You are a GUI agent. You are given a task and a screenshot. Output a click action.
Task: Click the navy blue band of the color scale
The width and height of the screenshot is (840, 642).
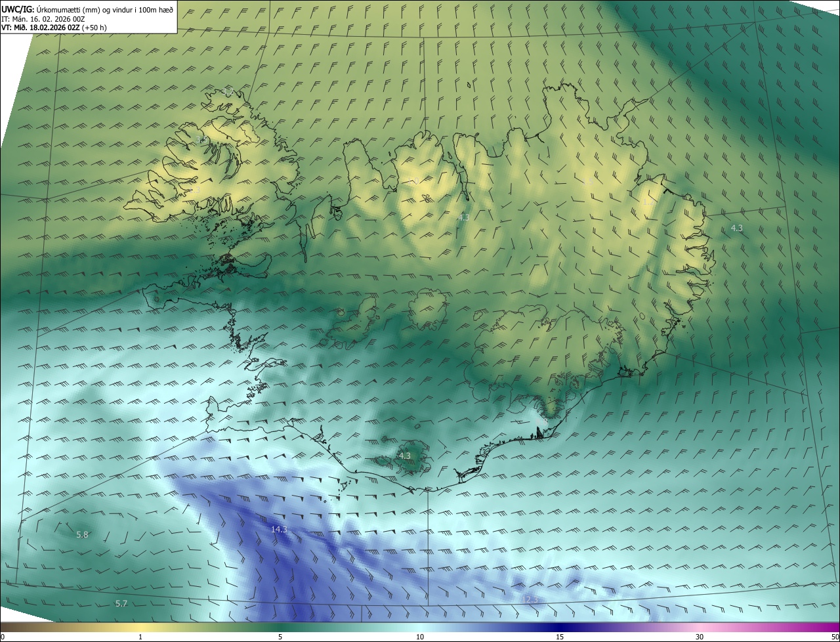560,628
